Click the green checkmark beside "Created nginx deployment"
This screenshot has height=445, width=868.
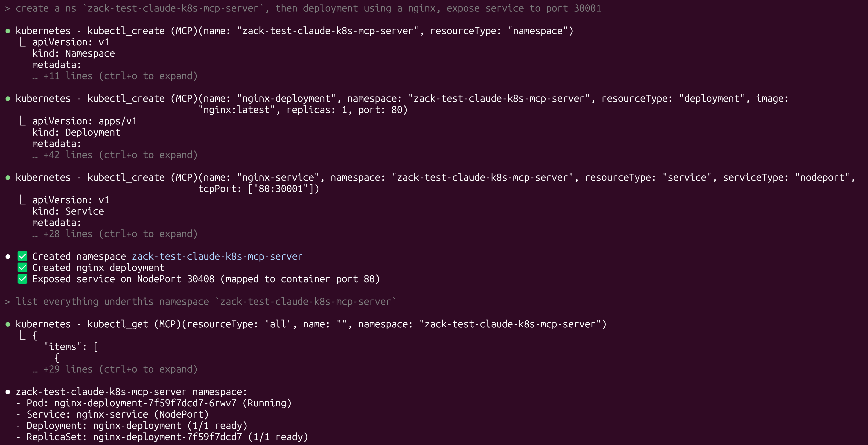pyautogui.click(x=23, y=268)
